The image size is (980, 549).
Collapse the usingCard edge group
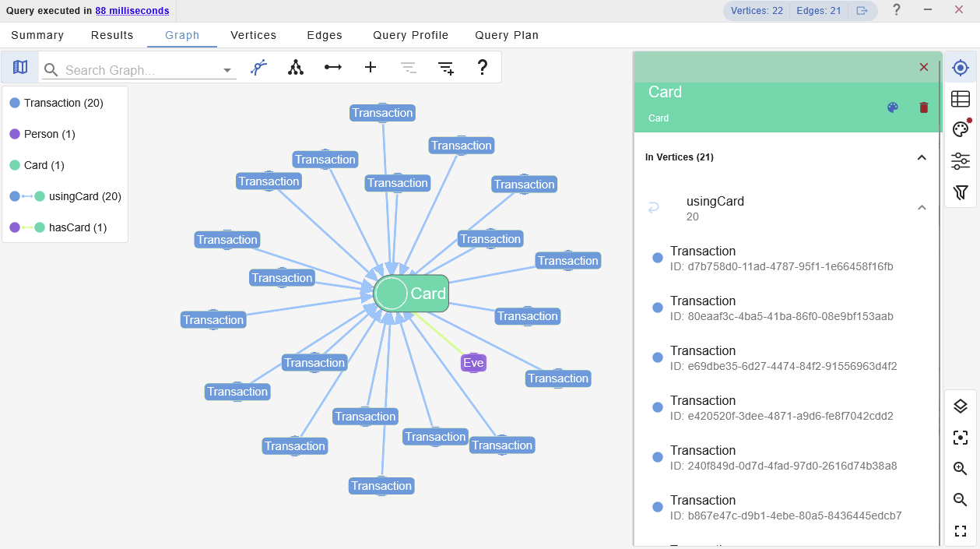pos(922,208)
